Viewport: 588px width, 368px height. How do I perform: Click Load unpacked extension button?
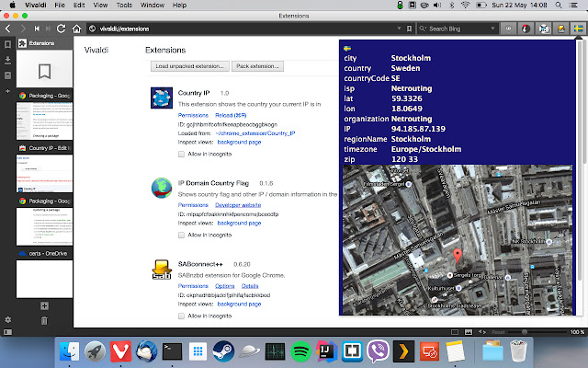pyautogui.click(x=188, y=67)
